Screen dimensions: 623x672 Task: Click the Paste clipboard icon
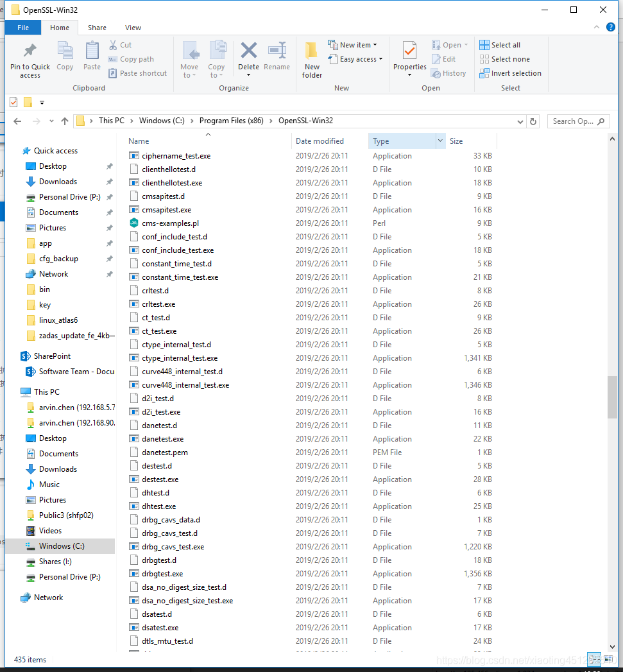click(x=92, y=51)
